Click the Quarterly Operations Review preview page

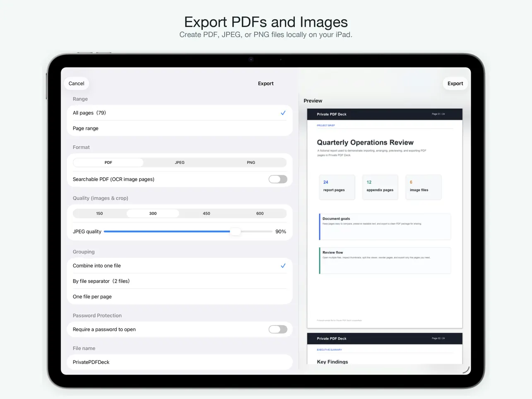(x=385, y=219)
